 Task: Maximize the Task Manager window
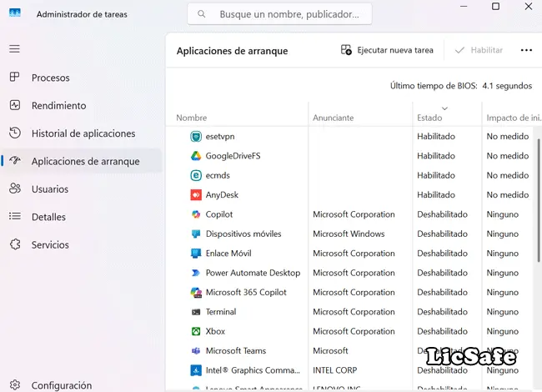[495, 6]
